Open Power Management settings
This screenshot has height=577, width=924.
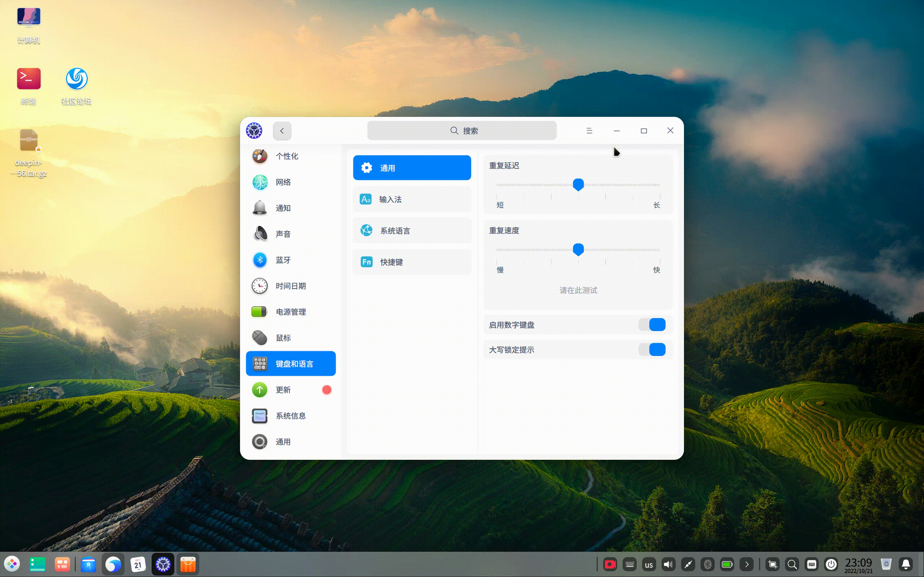coord(290,312)
